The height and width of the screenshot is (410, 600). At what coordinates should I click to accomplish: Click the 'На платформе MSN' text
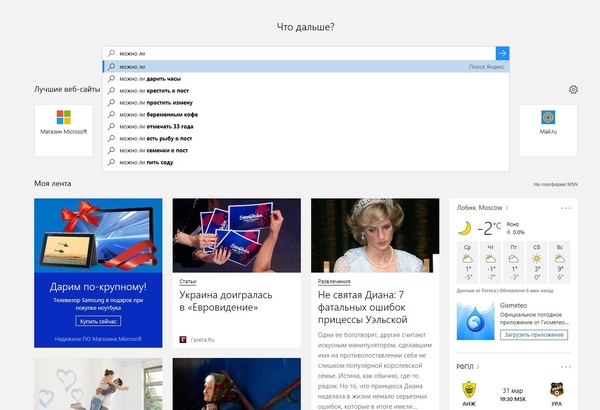pyautogui.click(x=556, y=184)
